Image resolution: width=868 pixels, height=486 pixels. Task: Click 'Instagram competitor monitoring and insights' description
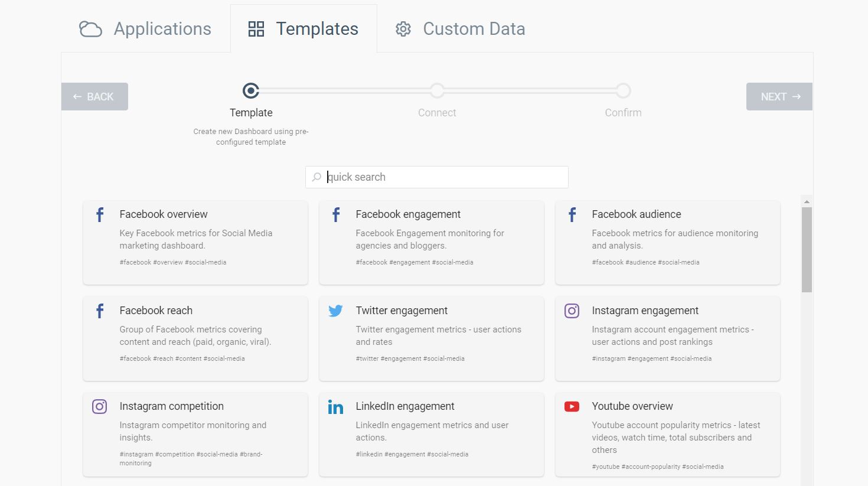(x=193, y=431)
